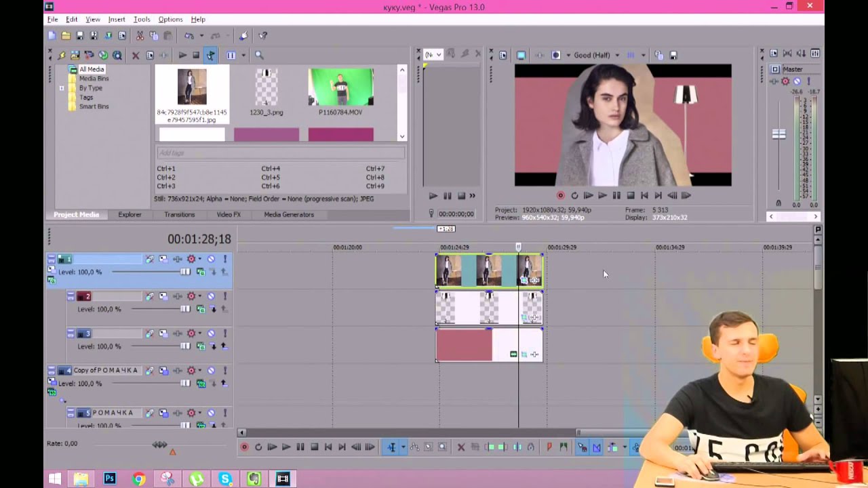The image size is (868, 488).
Task: Click the Cut scissors icon in toolbar
Action: (140, 35)
